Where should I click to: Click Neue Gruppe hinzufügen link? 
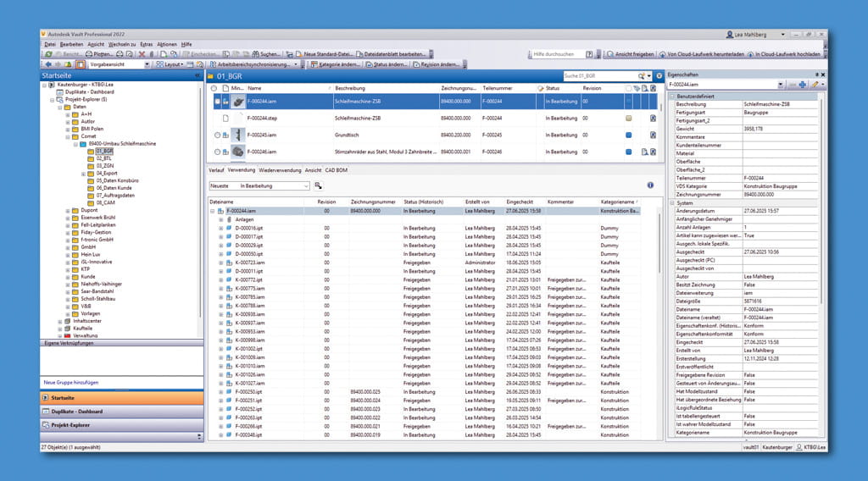pos(71,382)
